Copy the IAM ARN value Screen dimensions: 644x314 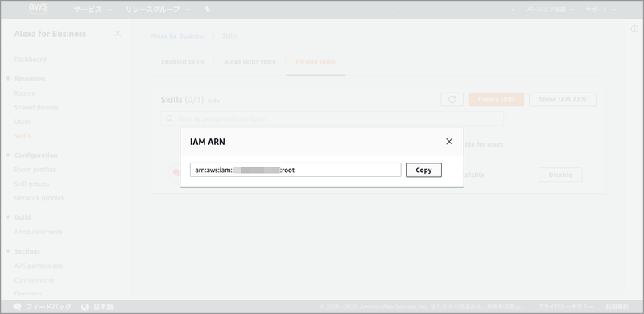click(x=423, y=170)
